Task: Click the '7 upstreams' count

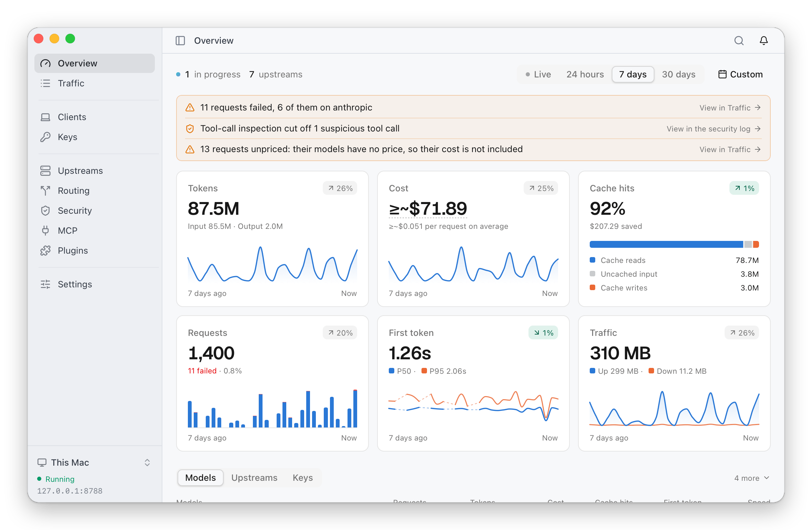Action: click(x=276, y=74)
